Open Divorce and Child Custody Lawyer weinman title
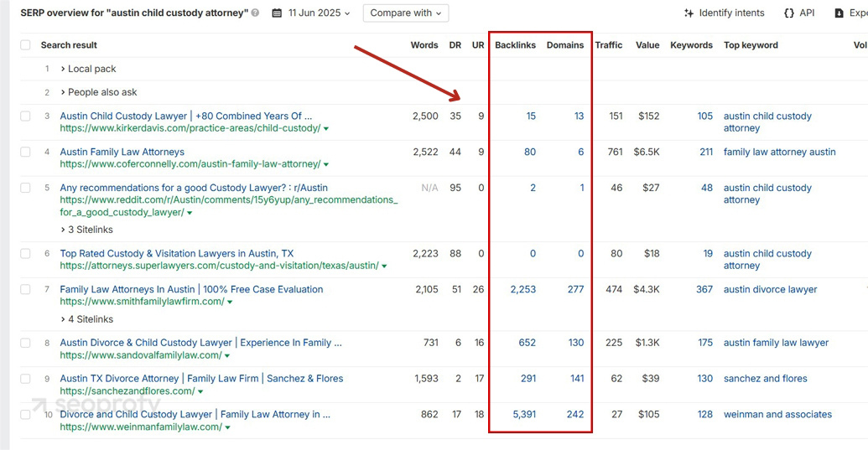This screenshot has width=868, height=450. [x=195, y=414]
